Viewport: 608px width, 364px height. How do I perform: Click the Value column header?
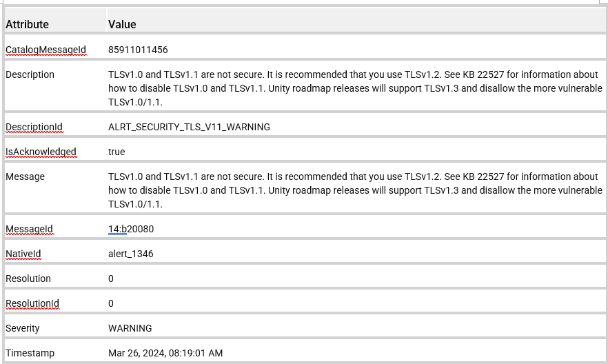[122, 24]
